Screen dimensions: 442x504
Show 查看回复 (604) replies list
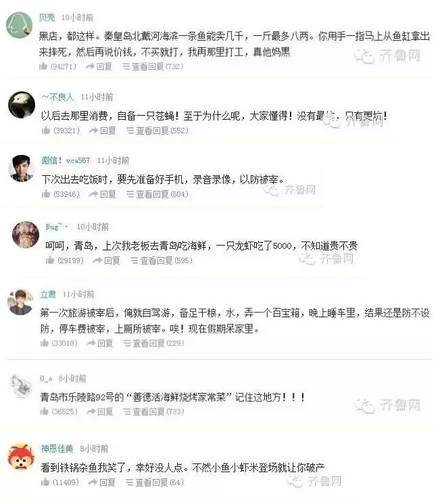157,194
